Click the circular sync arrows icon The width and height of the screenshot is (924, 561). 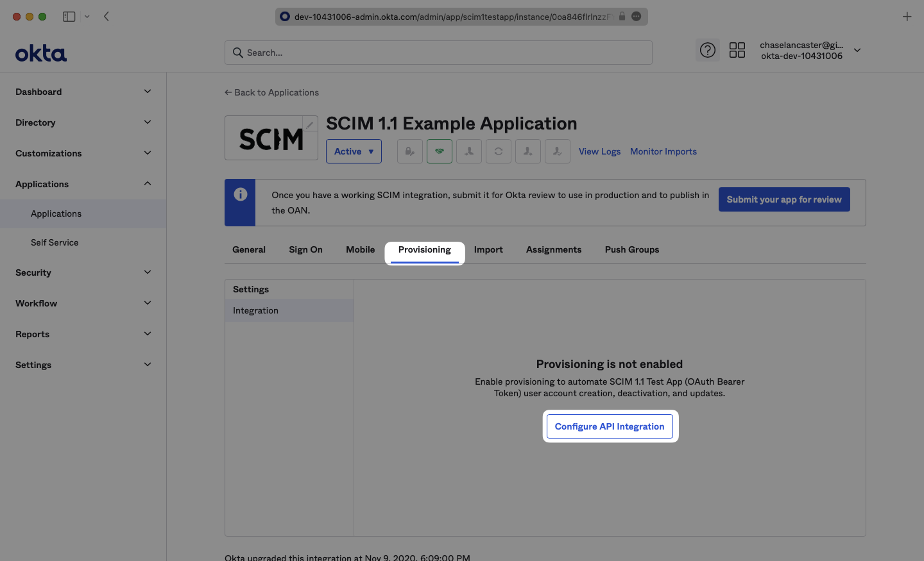[499, 151]
